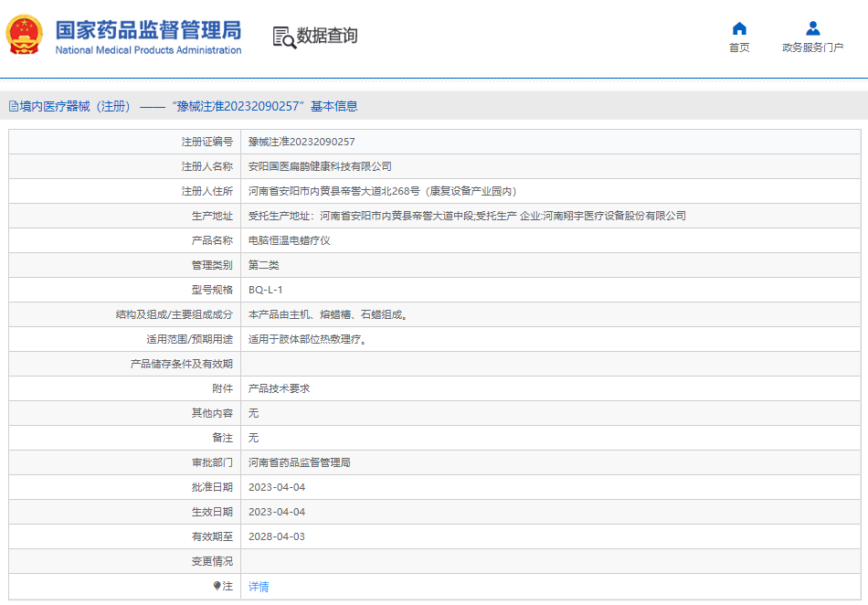Click 生效日期 value 2023-04-04
Image resolution: width=868 pixels, height=605 pixels.
point(277,512)
